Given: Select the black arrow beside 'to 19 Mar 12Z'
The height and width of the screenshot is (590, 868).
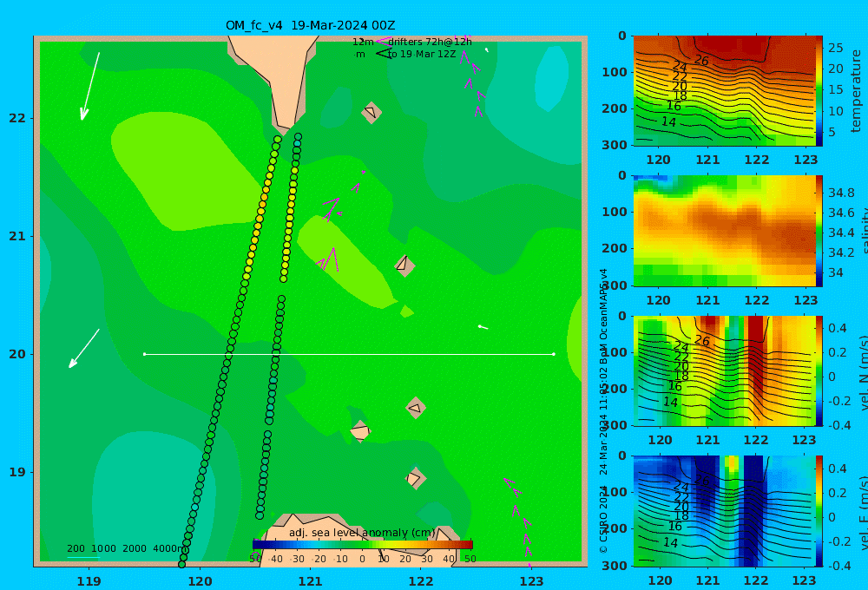Looking at the screenshot, I should click(x=384, y=54).
